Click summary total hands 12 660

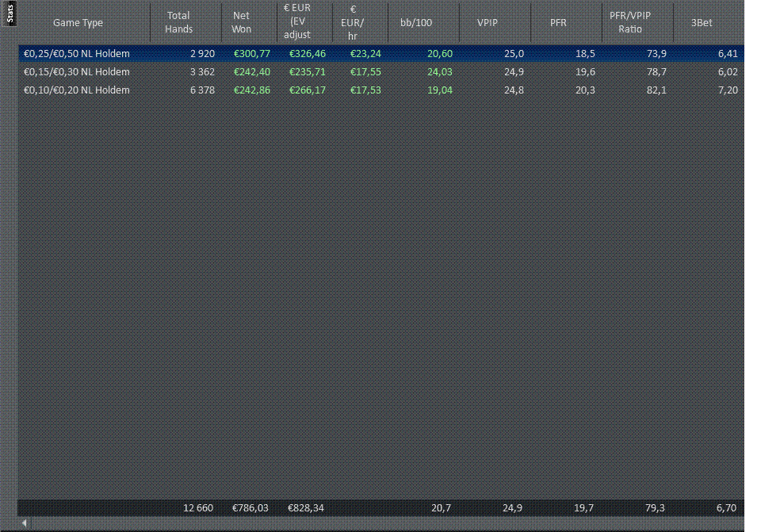[x=198, y=507]
